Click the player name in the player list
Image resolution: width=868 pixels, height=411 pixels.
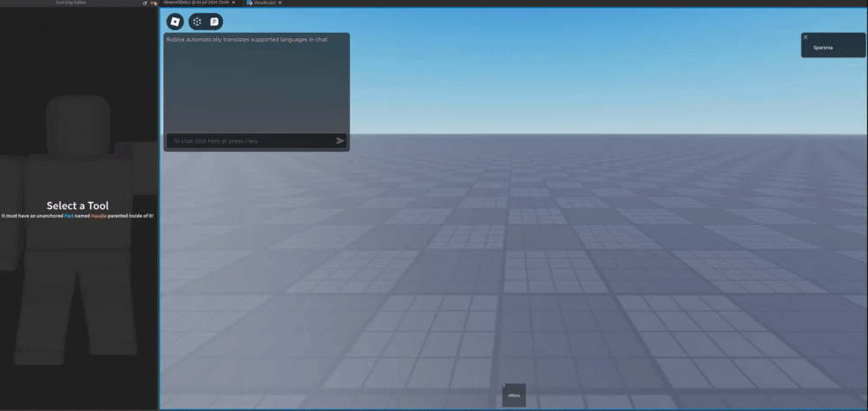[x=823, y=48]
